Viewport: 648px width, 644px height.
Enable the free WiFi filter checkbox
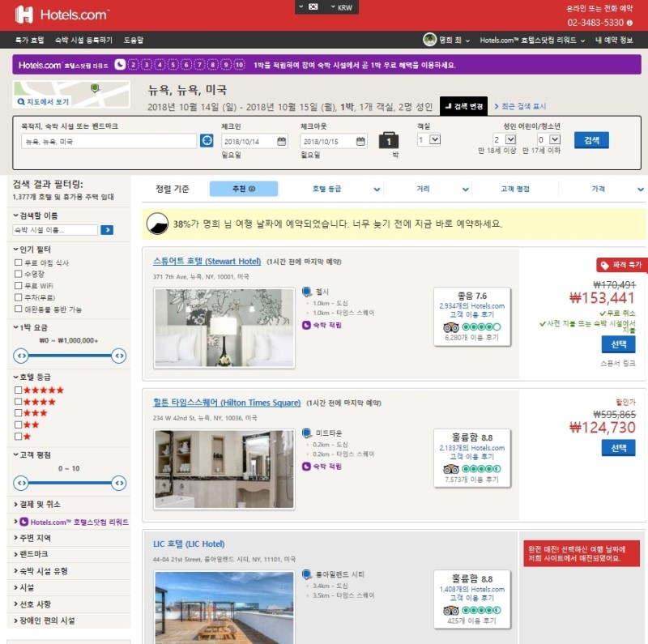18,286
